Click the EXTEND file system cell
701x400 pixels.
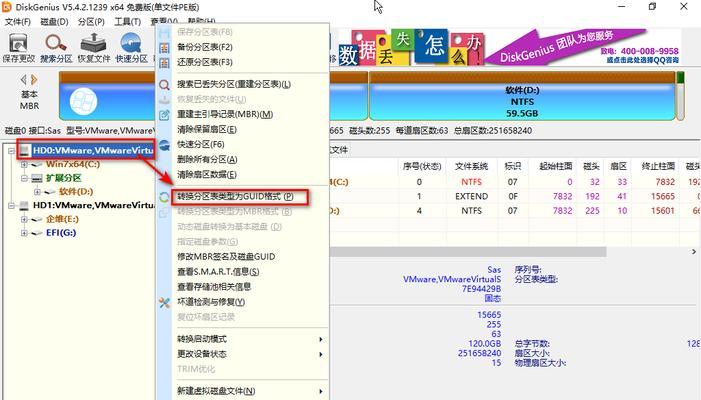[x=471, y=197]
